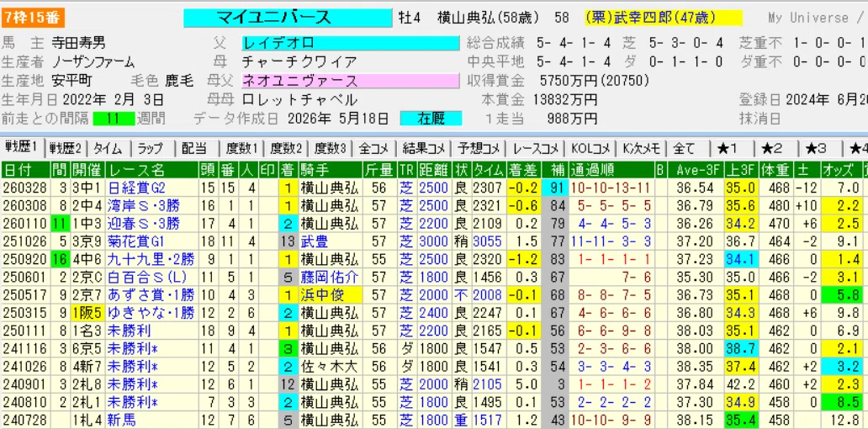Sort by 通過順 column header
The image size is (868, 429).
(611, 169)
